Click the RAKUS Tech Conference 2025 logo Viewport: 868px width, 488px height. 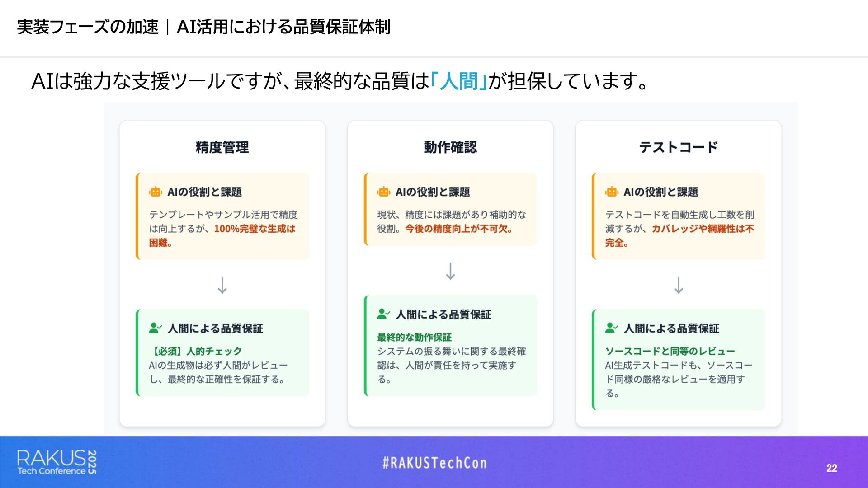57,462
